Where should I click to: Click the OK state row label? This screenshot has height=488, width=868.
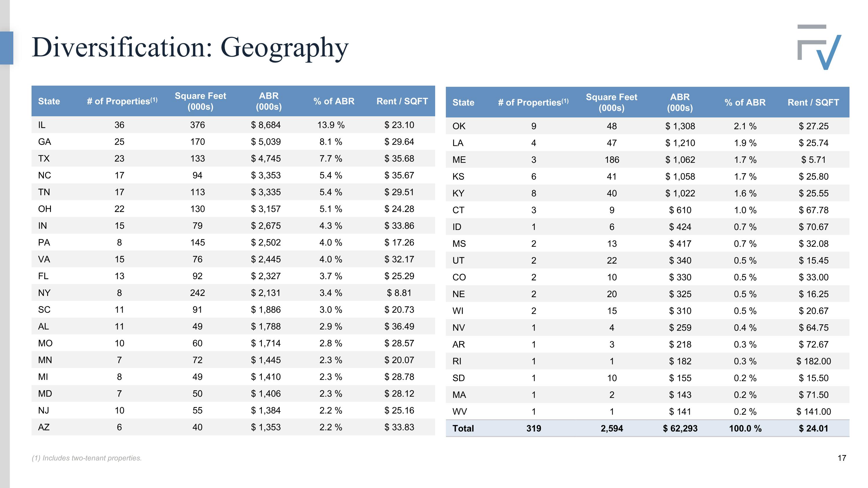pyautogui.click(x=459, y=126)
